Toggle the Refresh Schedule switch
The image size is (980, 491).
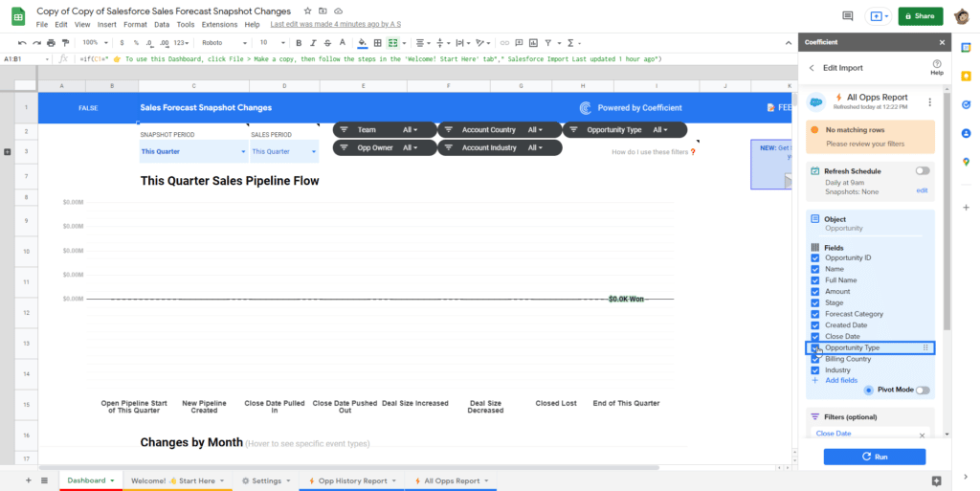click(x=923, y=170)
